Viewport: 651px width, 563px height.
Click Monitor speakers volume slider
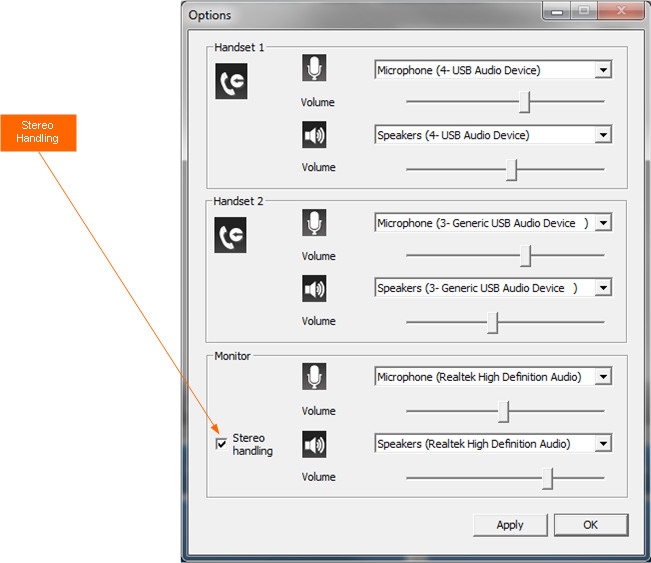tap(548, 478)
